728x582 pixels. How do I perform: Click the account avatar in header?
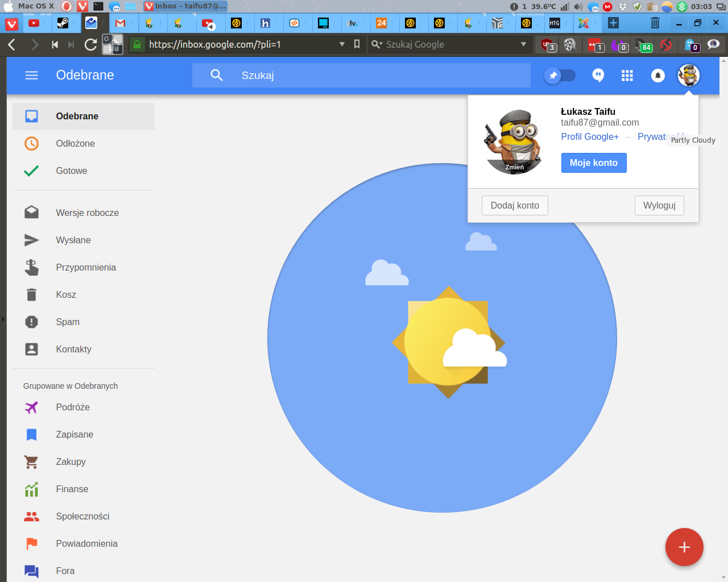point(688,75)
